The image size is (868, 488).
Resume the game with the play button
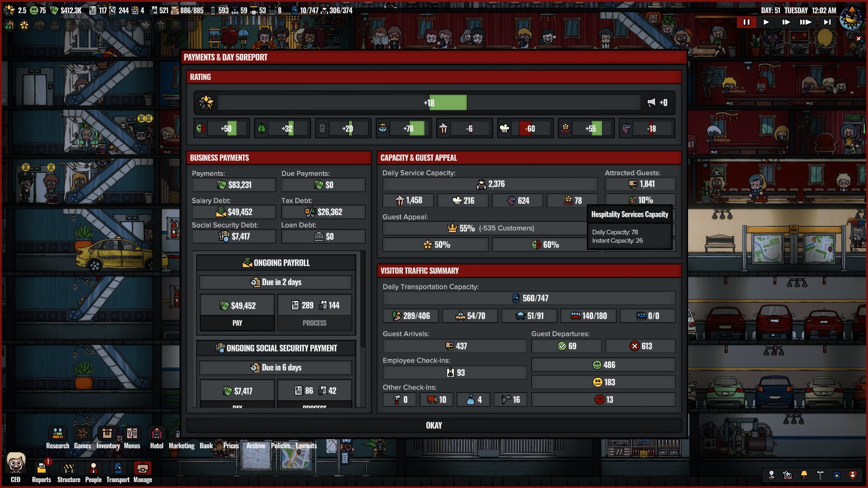[766, 21]
